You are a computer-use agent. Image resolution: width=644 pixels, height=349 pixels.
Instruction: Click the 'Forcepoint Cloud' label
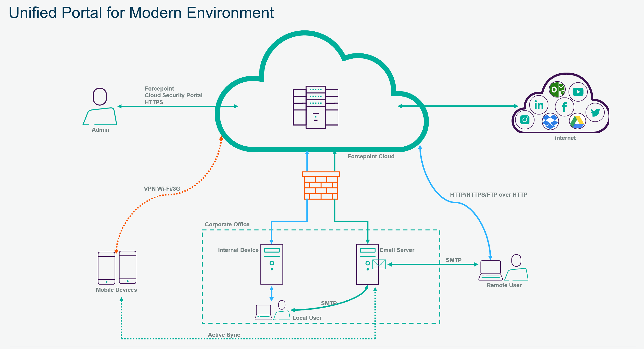(371, 156)
